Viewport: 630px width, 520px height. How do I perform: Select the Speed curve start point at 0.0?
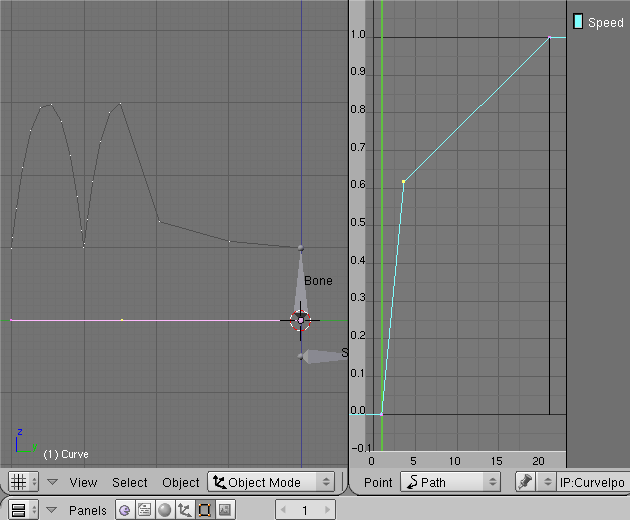pos(381,414)
